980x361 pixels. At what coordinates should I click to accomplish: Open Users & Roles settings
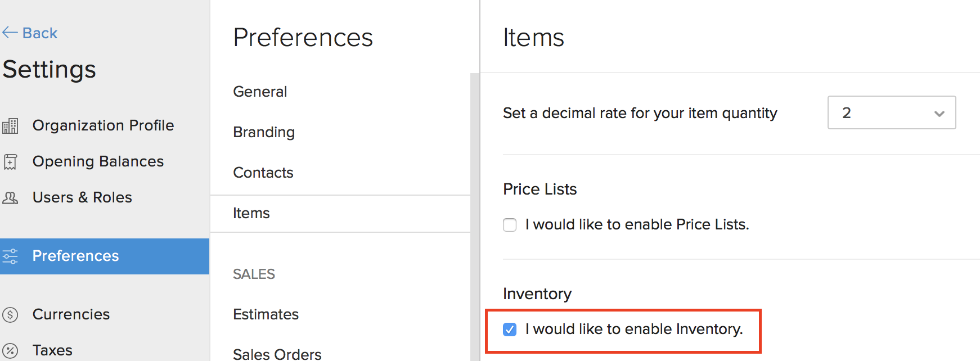82,197
